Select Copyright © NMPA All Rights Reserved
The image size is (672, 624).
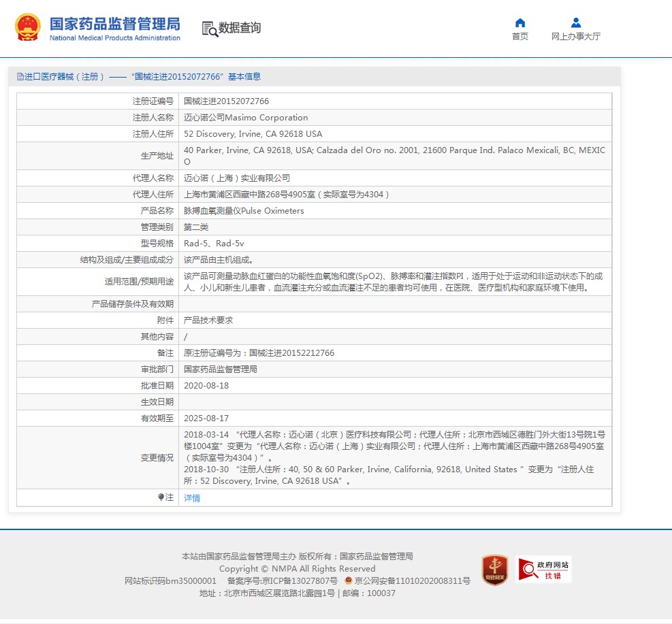tap(298, 568)
